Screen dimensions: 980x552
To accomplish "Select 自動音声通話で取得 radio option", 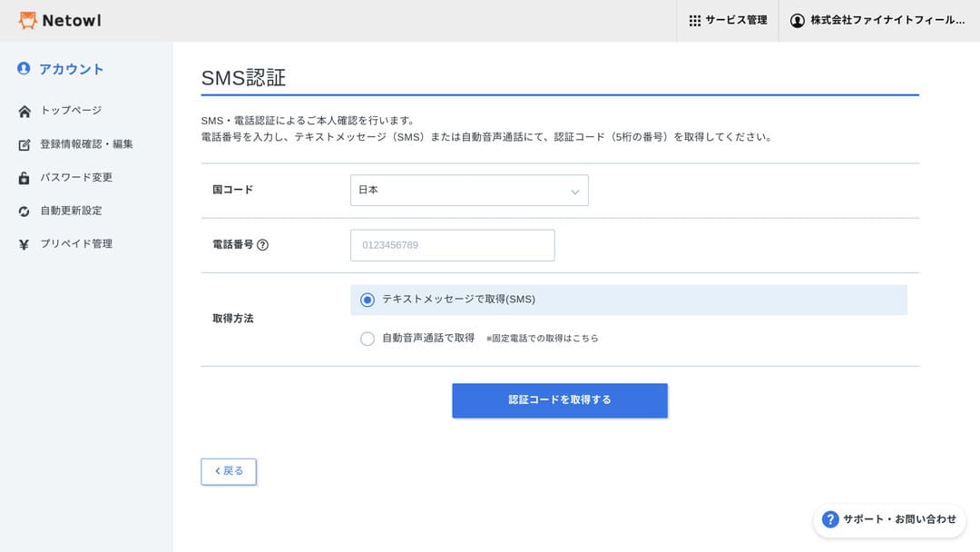I will 367,339.
